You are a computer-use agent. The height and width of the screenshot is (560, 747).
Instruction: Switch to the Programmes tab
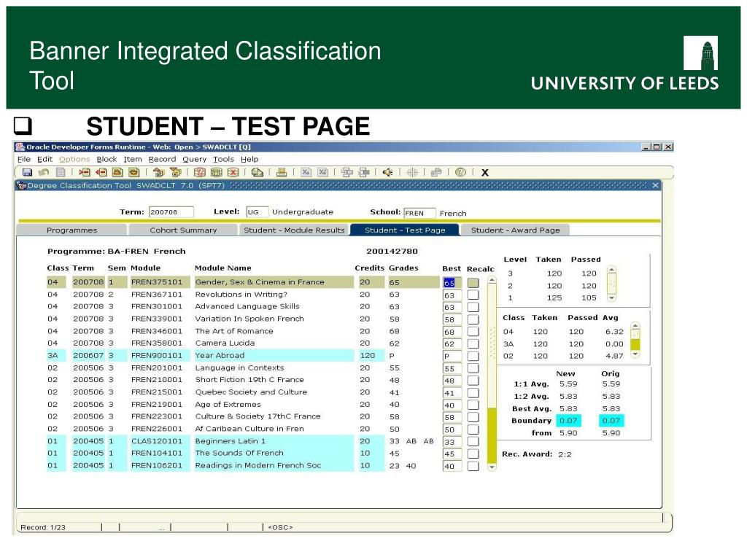(x=72, y=230)
